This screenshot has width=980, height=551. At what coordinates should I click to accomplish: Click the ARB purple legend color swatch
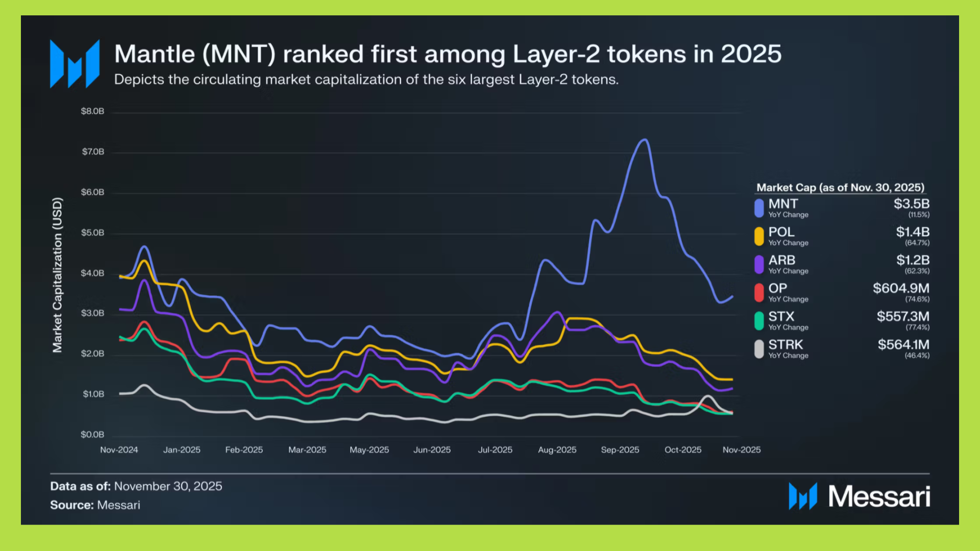759,264
